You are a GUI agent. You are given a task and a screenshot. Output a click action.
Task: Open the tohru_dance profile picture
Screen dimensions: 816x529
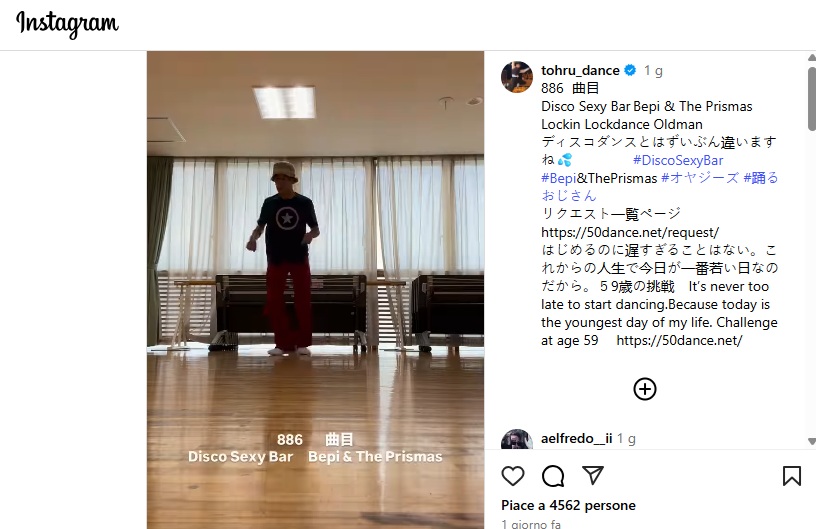(x=517, y=77)
